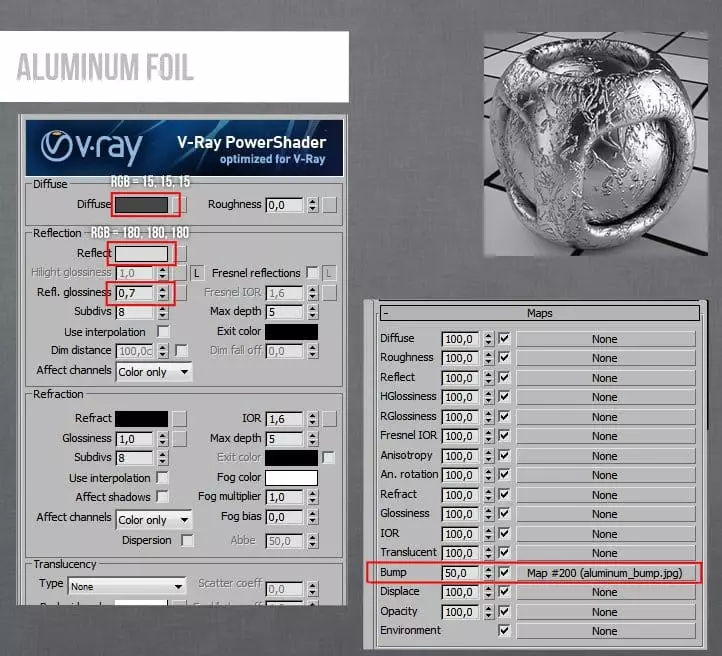The image size is (722, 656).
Task: Click the Reflect map slot button
Action: pyautogui.click(x=182, y=254)
